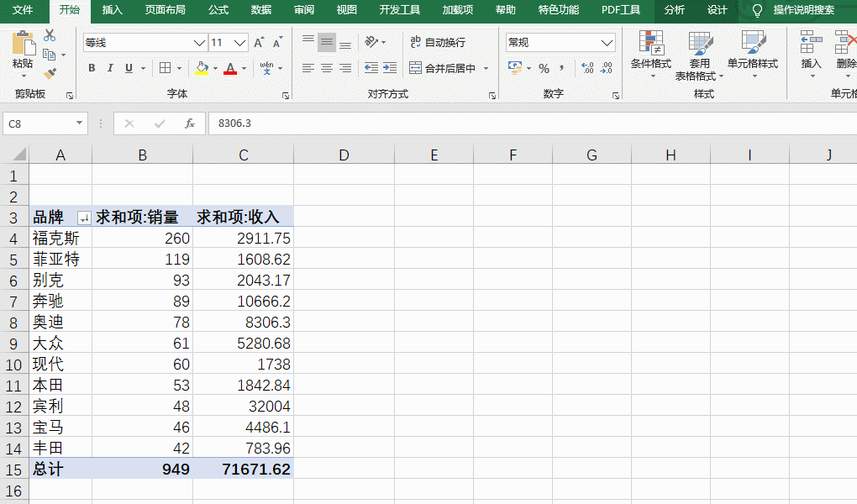Screen dimensions: 857x504
Task: Apply accounting number format
Action: click(x=515, y=68)
